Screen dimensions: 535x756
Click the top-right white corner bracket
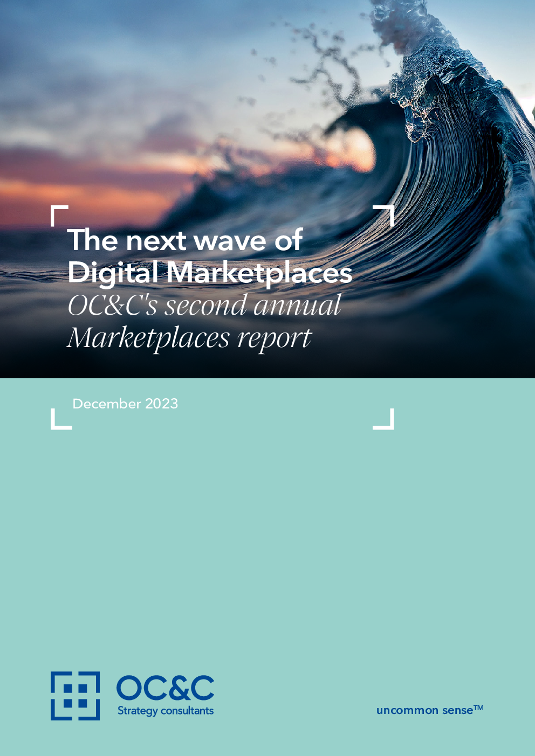(x=383, y=216)
